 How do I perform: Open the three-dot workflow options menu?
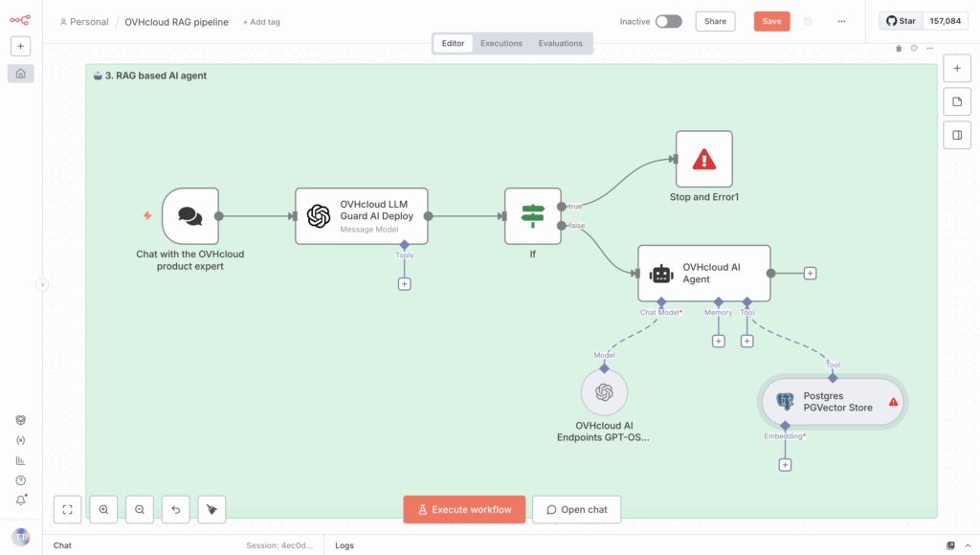point(841,21)
